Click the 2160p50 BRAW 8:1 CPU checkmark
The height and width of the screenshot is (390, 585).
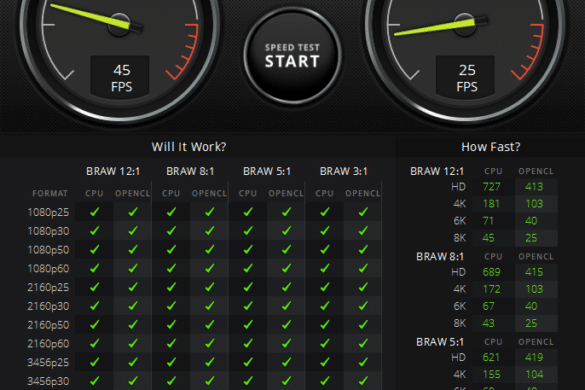pyautogui.click(x=172, y=324)
